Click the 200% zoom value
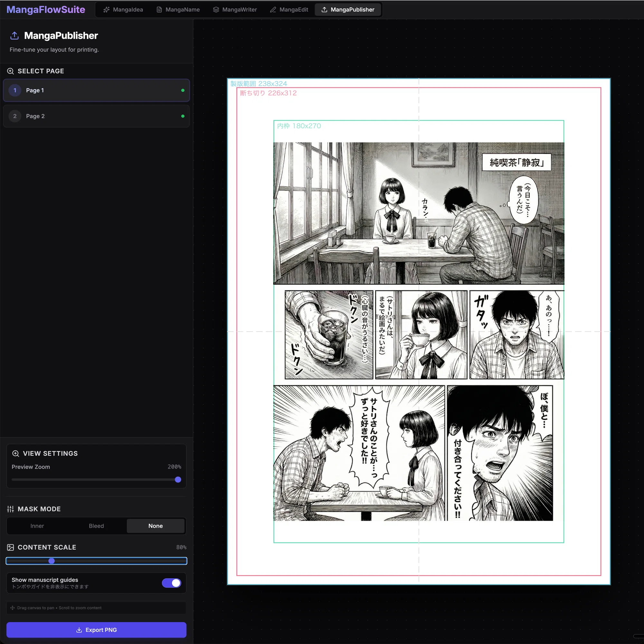The width and height of the screenshot is (644, 644). tap(174, 467)
